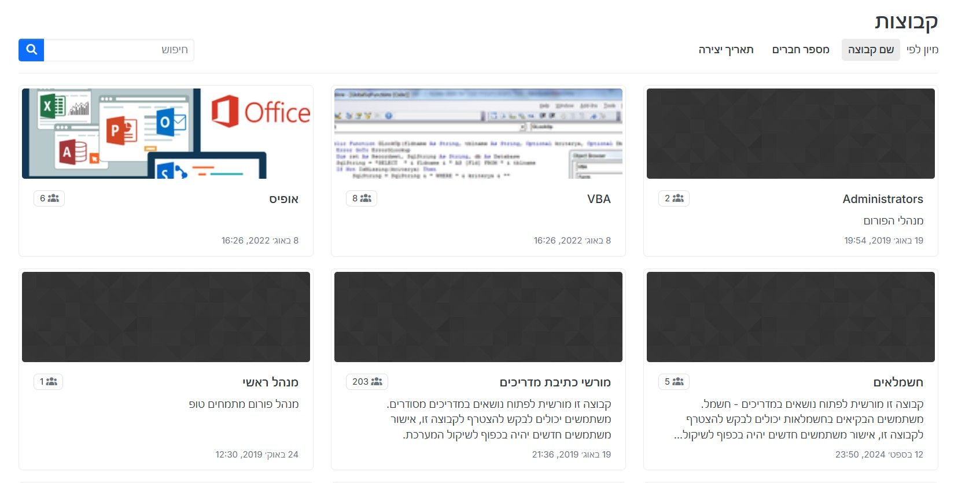
Task: Open the VBA group code screenshot thumbnail
Action: (478, 134)
